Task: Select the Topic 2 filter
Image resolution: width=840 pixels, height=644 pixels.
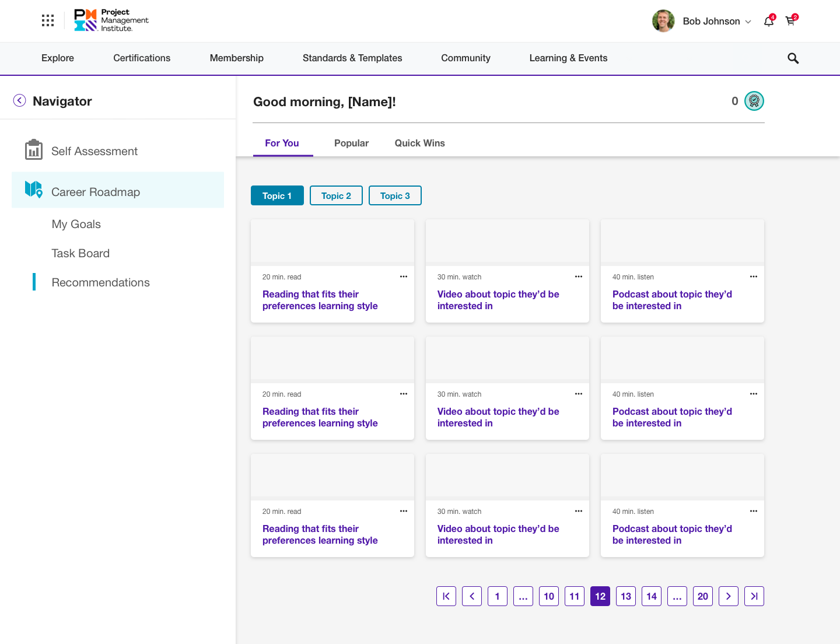Action: tap(336, 195)
